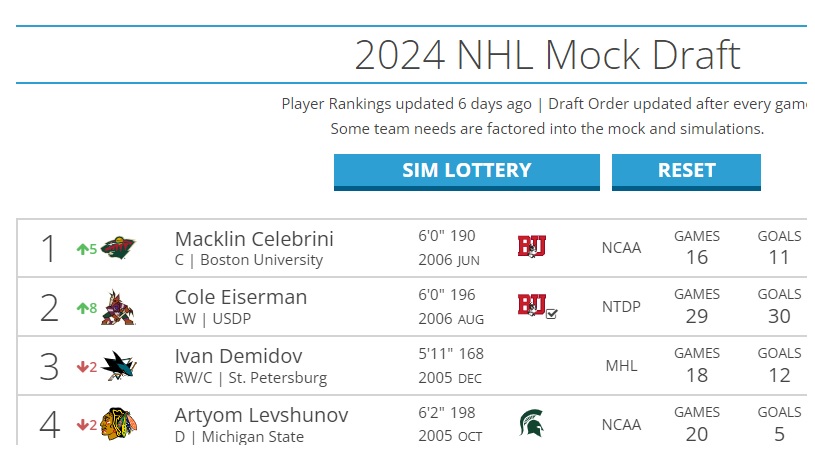The height and width of the screenshot is (456, 815).
Task: Click the commitment checkmark next to BU logo
Action: [551, 314]
